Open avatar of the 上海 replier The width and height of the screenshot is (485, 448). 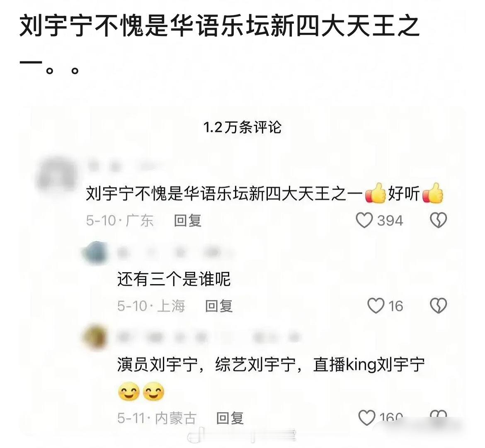tap(96, 253)
